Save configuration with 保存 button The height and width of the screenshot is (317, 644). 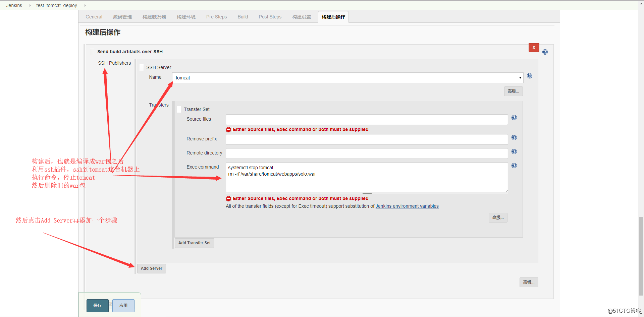97,306
